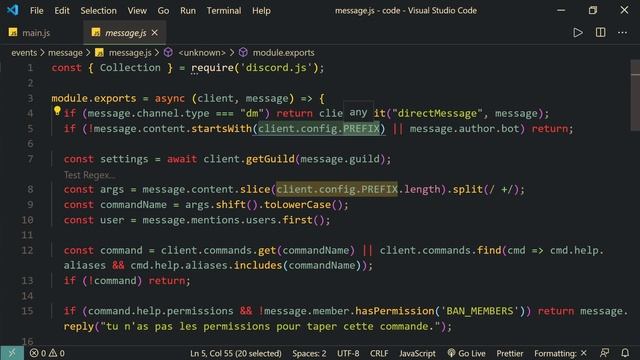The image size is (640, 360).
Task: Start Go Live server
Action: pos(466,353)
